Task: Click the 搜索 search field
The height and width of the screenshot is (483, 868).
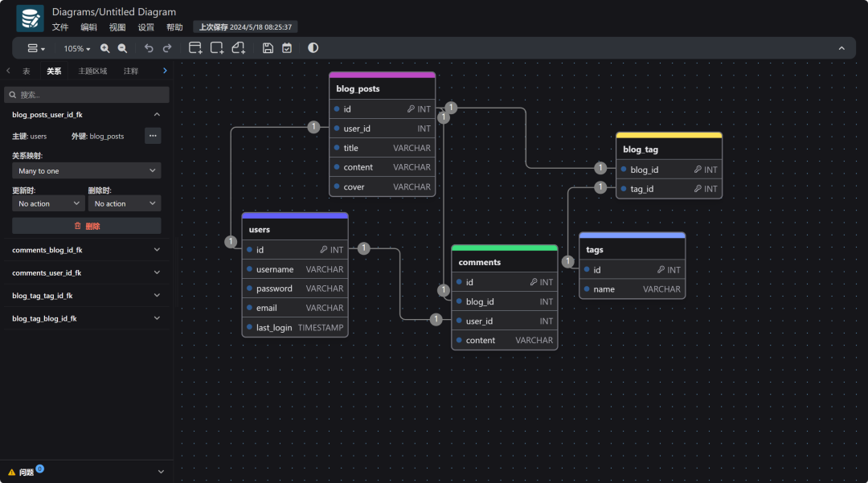Action: 87,95
